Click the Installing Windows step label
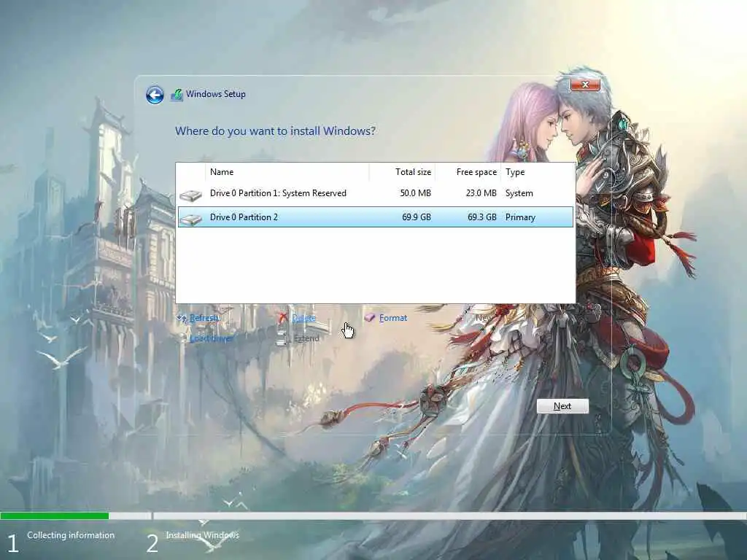 203,535
